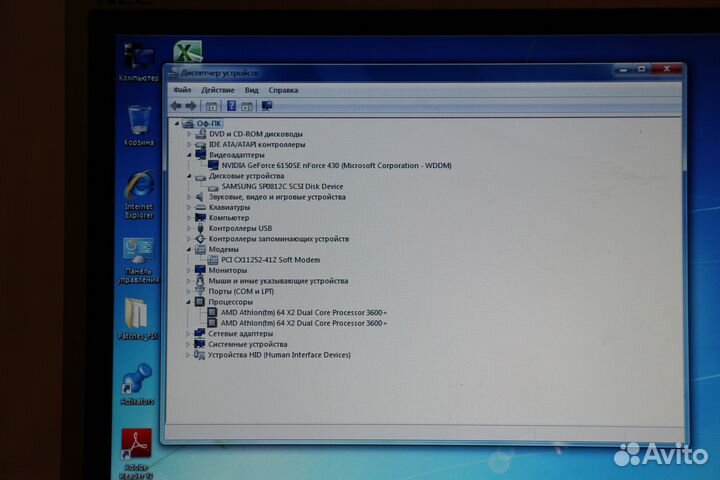The image size is (720, 480).
Task: Expand the Сетевые адаптеры branch
Action: 188,333
